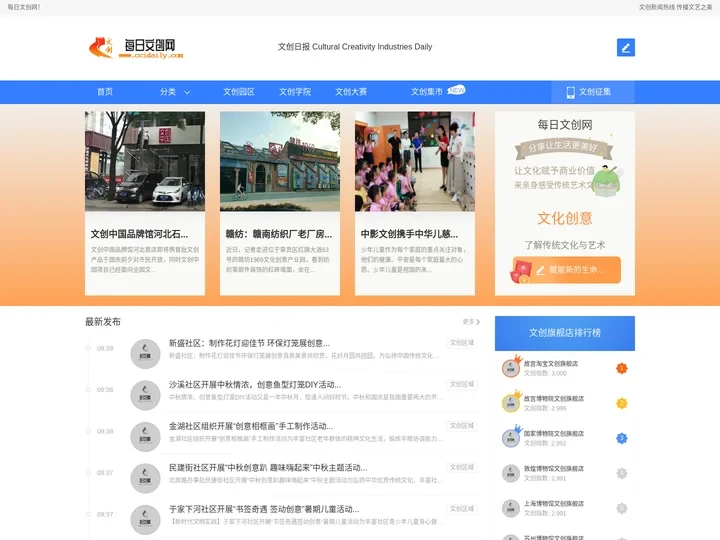The width and height of the screenshot is (720, 540).
Task: Open 上海博物馆文创旗舰店 store name
Action: [x=554, y=504]
